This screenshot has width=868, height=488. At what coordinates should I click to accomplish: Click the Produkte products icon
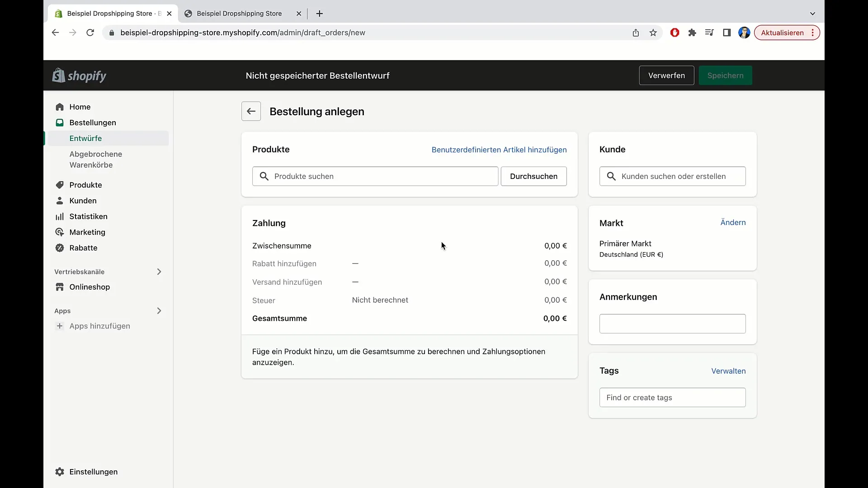[x=60, y=185]
